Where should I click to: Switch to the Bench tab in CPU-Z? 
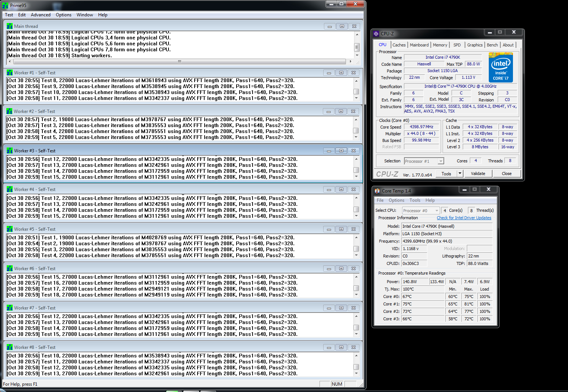pos(492,45)
